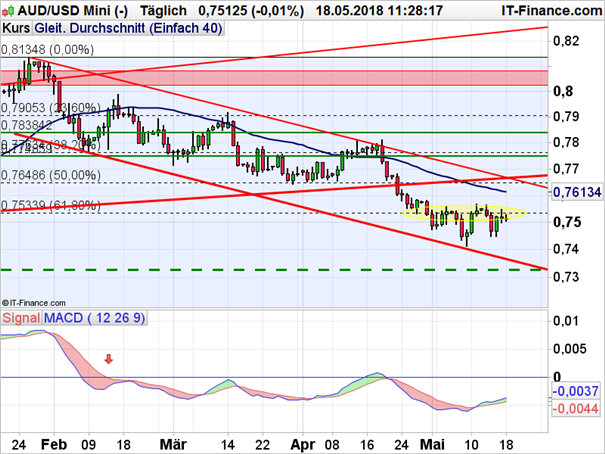605x454 pixels.
Task: Click the red down arrow in MACD panel
Action: coord(109,359)
